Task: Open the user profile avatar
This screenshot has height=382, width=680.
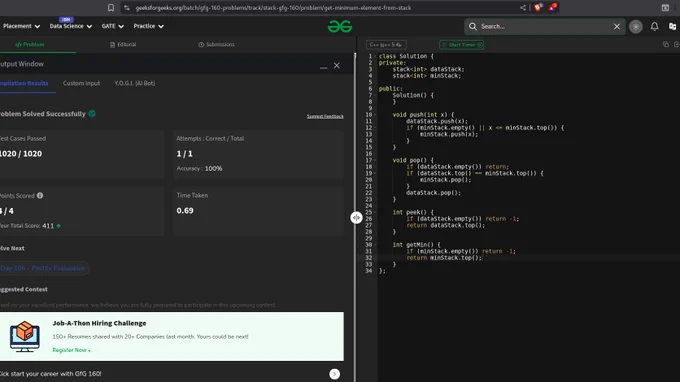Action: 636,26
